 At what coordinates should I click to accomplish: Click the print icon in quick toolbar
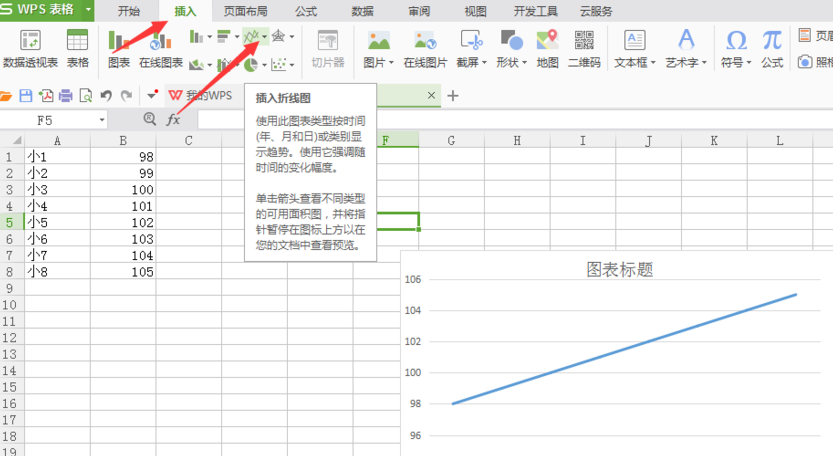coord(66,96)
